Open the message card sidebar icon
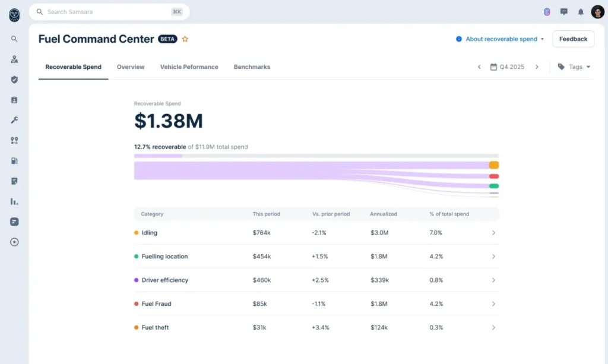 14,221
